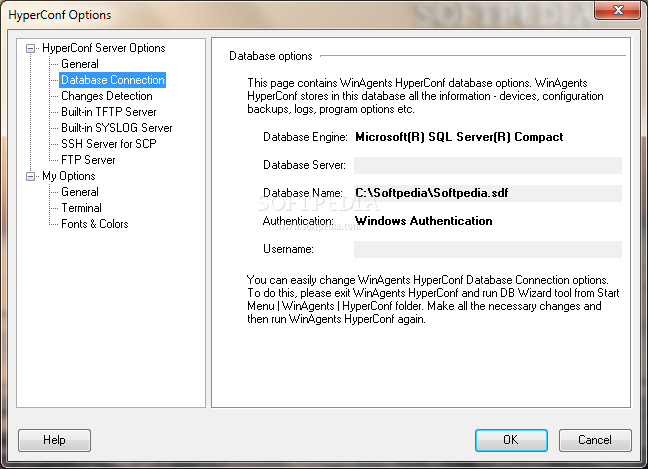Click the Username field
Image resolution: width=648 pixels, height=469 pixels.
(488, 249)
